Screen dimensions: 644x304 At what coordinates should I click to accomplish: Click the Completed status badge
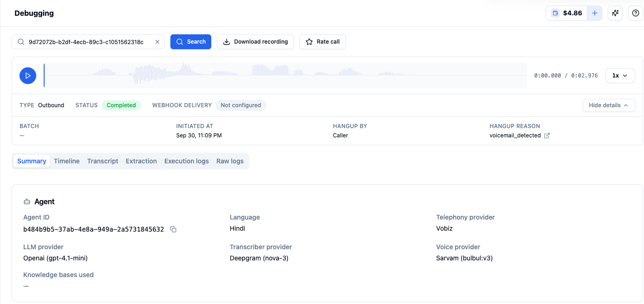point(121,105)
